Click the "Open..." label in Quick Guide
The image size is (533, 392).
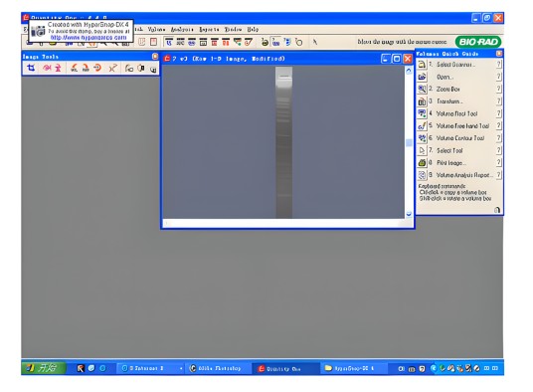(444, 77)
